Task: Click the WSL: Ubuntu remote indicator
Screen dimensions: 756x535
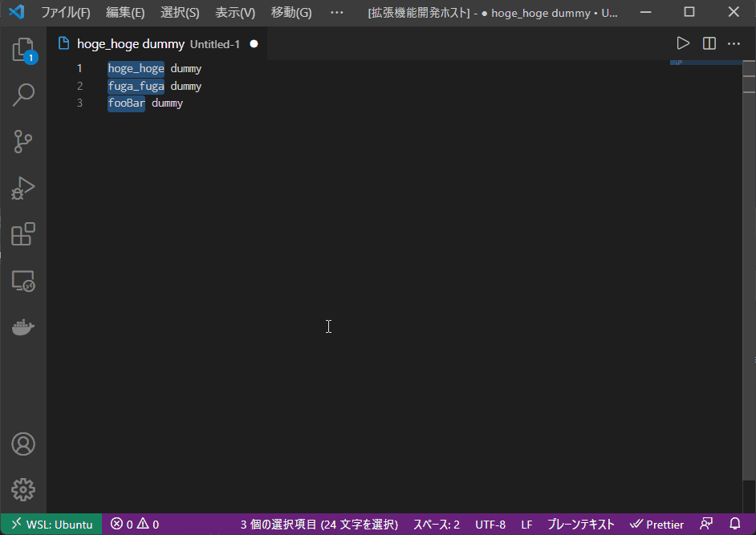Action: point(51,525)
